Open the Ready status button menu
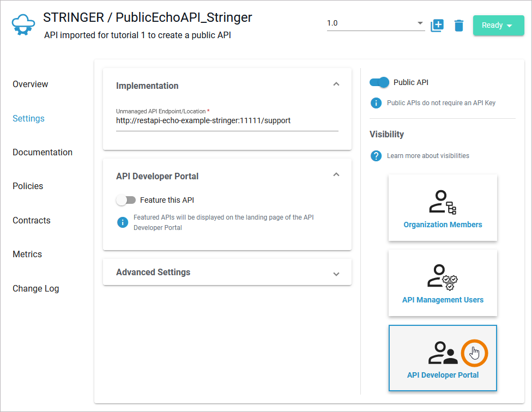The height and width of the screenshot is (412, 532). [x=498, y=26]
